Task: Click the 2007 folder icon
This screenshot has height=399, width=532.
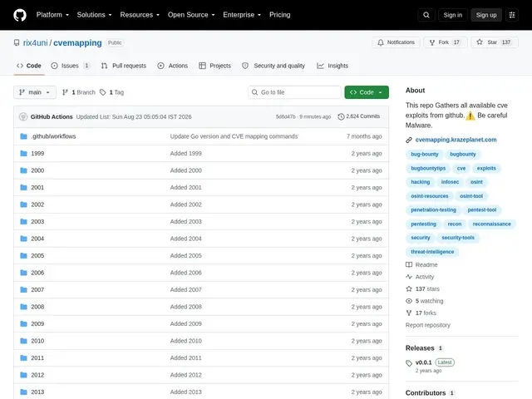Action: click(23, 290)
